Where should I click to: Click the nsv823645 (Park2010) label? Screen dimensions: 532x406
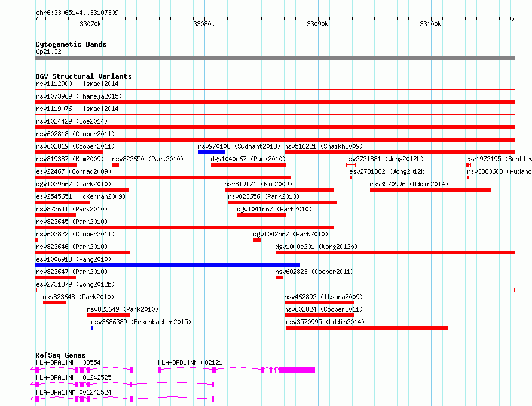point(72,222)
